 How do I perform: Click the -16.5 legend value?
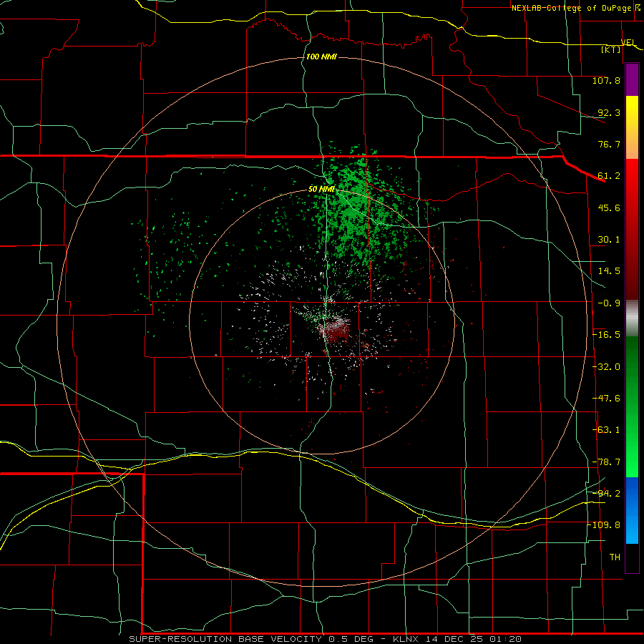(x=606, y=335)
